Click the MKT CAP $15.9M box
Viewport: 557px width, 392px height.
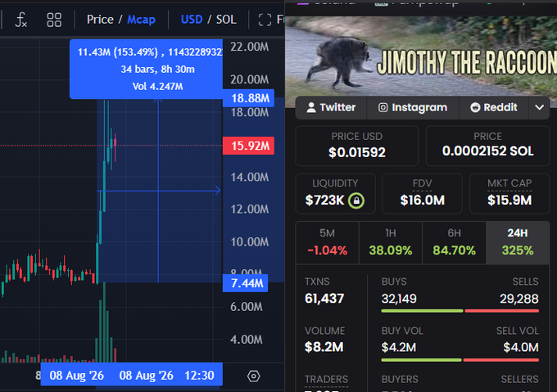coord(509,194)
